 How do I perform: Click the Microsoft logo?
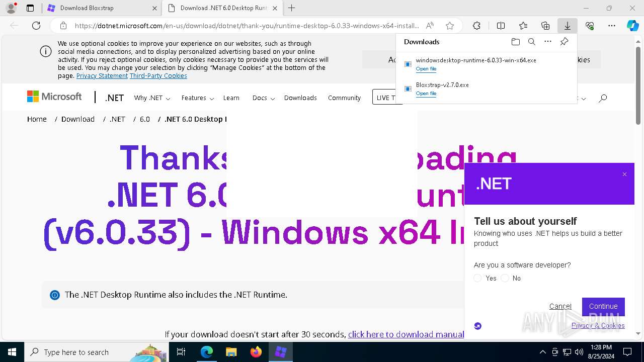[x=54, y=97]
